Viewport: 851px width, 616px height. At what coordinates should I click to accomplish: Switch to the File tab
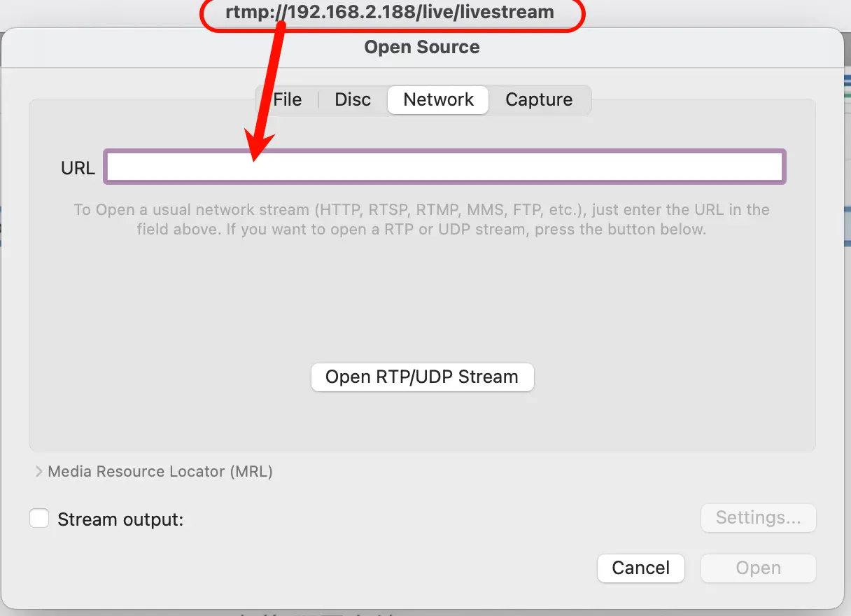tap(287, 99)
